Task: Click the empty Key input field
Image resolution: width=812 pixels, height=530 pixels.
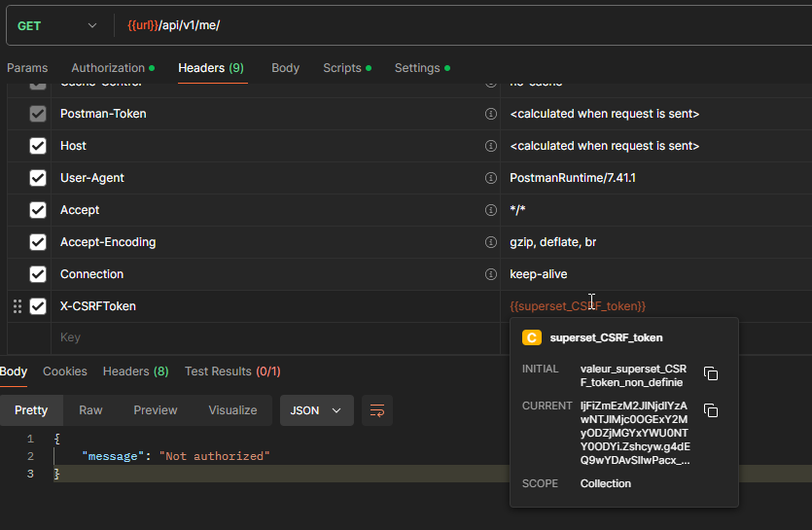Action: (275, 337)
